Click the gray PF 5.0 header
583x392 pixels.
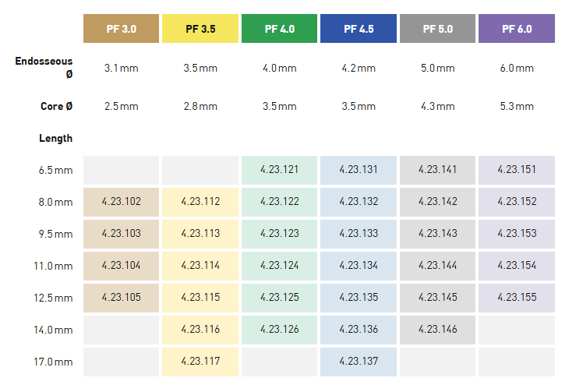point(437,29)
